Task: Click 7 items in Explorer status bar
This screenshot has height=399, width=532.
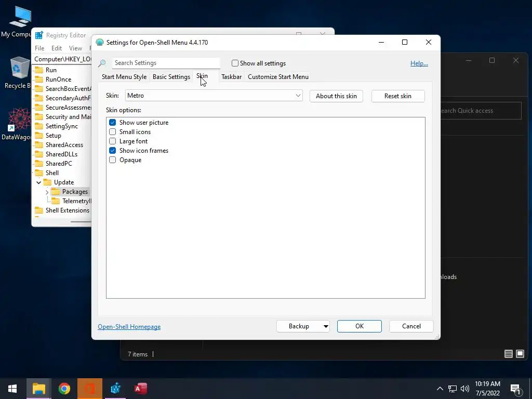Action: (x=138, y=354)
